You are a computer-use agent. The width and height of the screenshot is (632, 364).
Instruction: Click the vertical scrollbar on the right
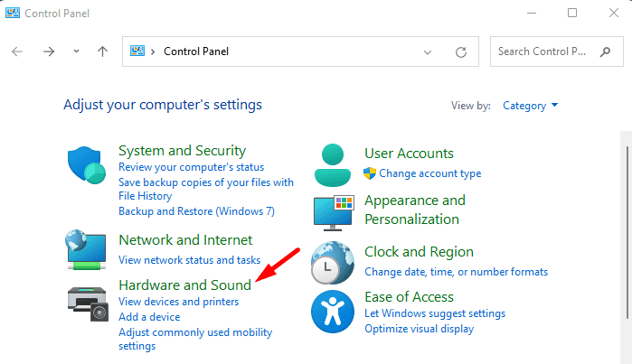(x=626, y=226)
